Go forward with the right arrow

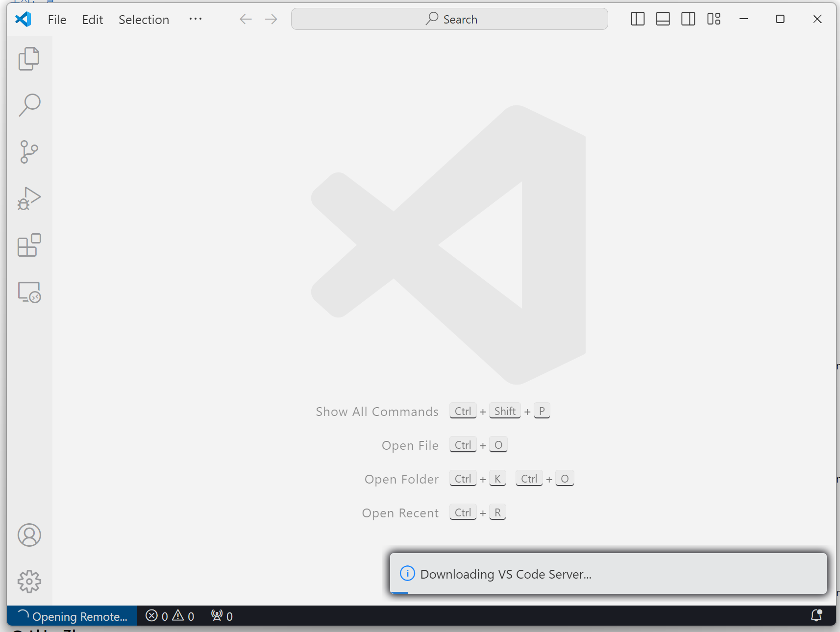271,19
